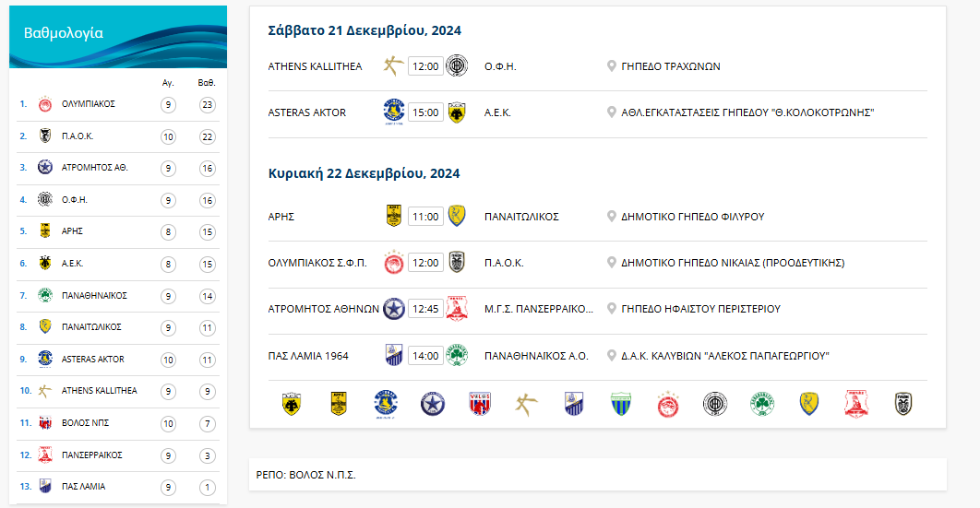This screenshot has width=980, height=508.
Task: Click the Volos logo in bottom logo row
Action: [x=479, y=404]
